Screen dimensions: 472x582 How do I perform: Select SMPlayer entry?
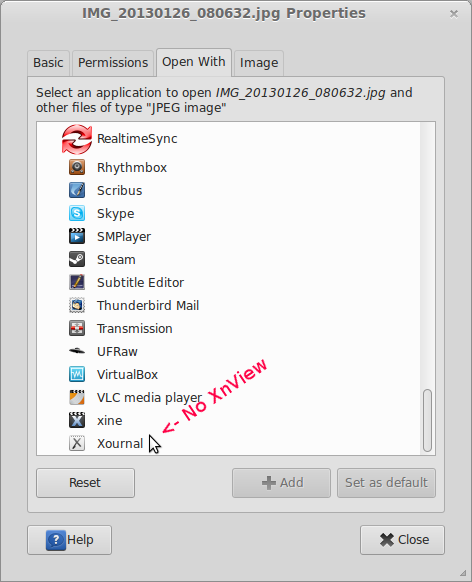point(124,237)
